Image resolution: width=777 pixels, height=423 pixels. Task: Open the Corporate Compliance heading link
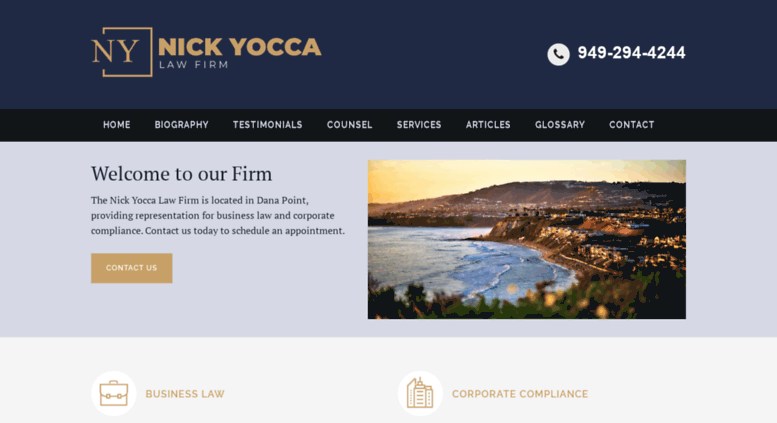click(520, 394)
